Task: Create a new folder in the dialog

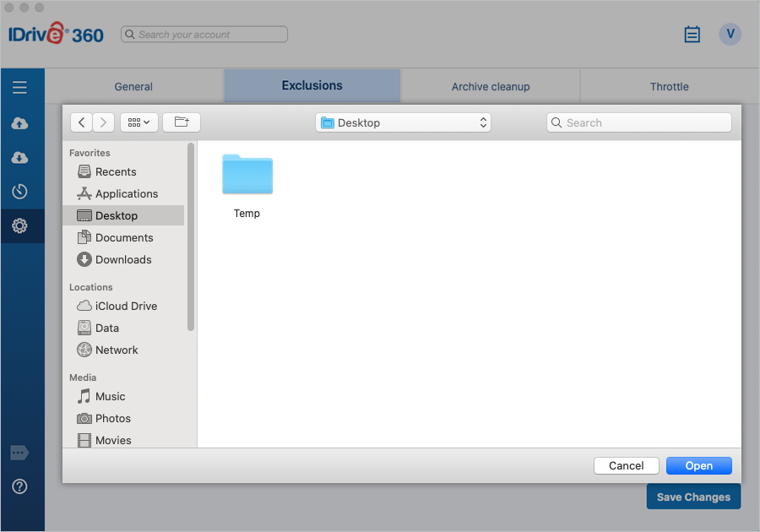Action: [182, 122]
